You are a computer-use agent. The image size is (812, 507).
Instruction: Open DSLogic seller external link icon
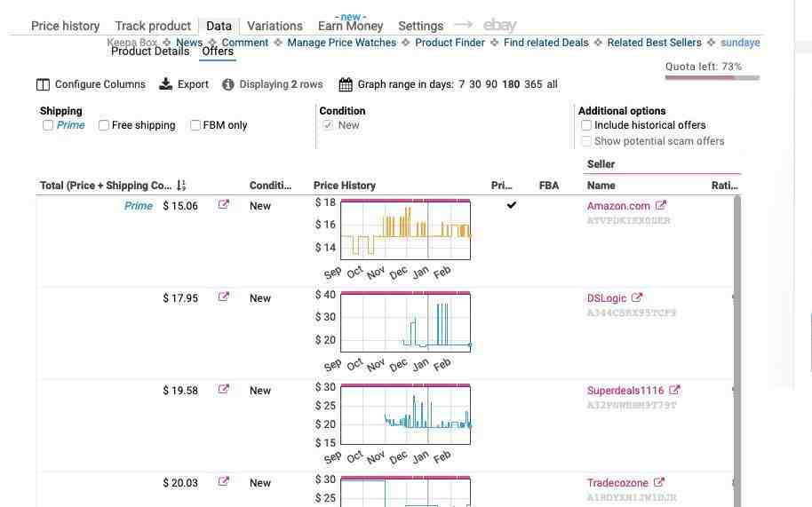(637, 297)
